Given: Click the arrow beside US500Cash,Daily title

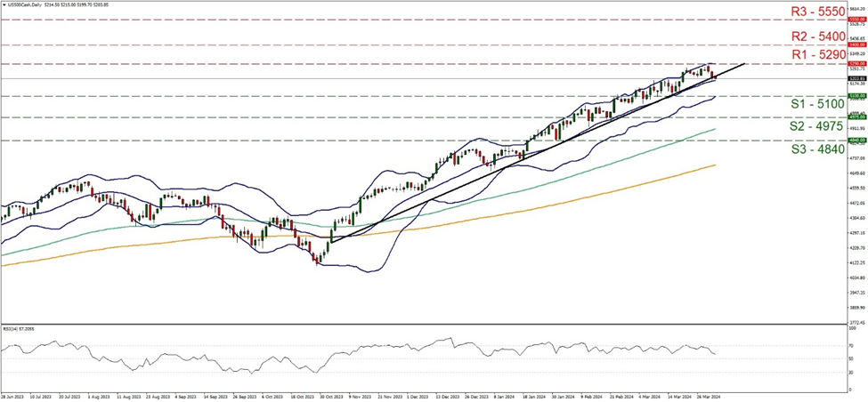Looking at the screenshot, I should [4, 4].
